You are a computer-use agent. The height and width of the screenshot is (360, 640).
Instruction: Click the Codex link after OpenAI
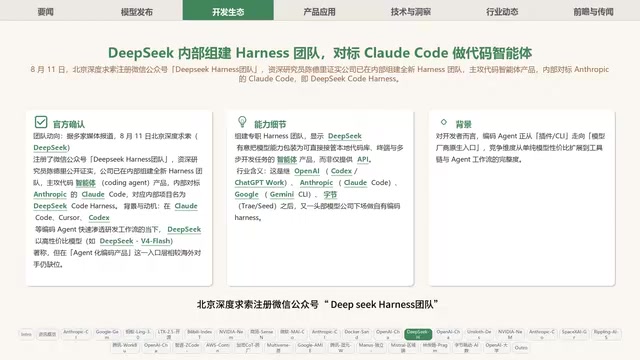(x=341, y=171)
